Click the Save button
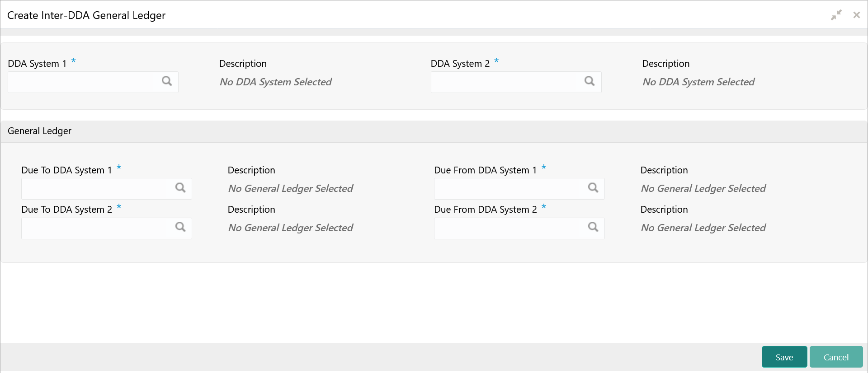 coord(784,357)
